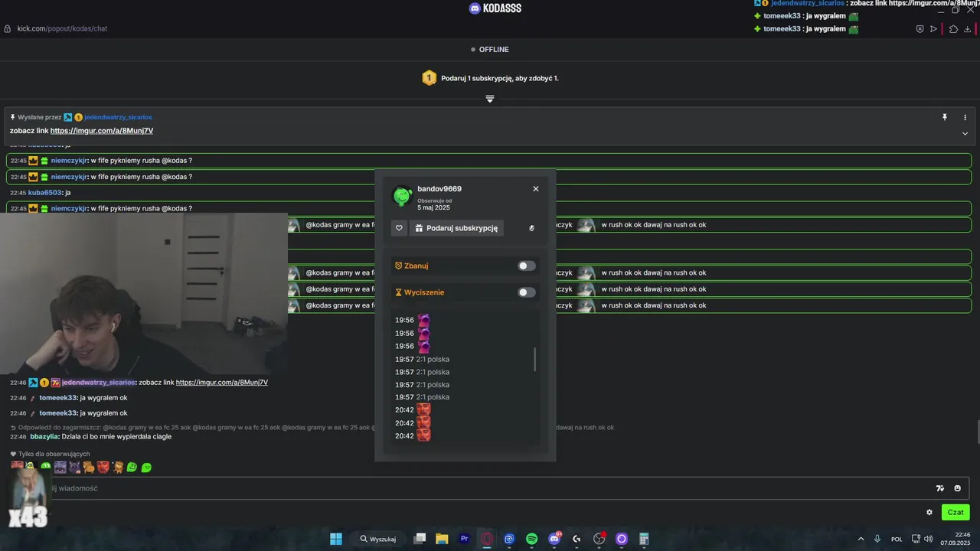Collapse the pinned message with chevron
Screen dimensions: 980x551
pyautogui.click(x=965, y=133)
